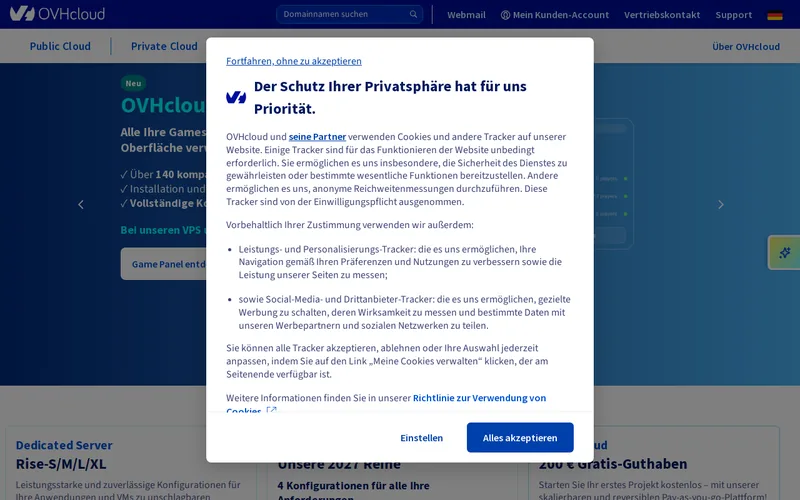
Task: Go to previous carousel slide arrow
Action: click(81, 205)
